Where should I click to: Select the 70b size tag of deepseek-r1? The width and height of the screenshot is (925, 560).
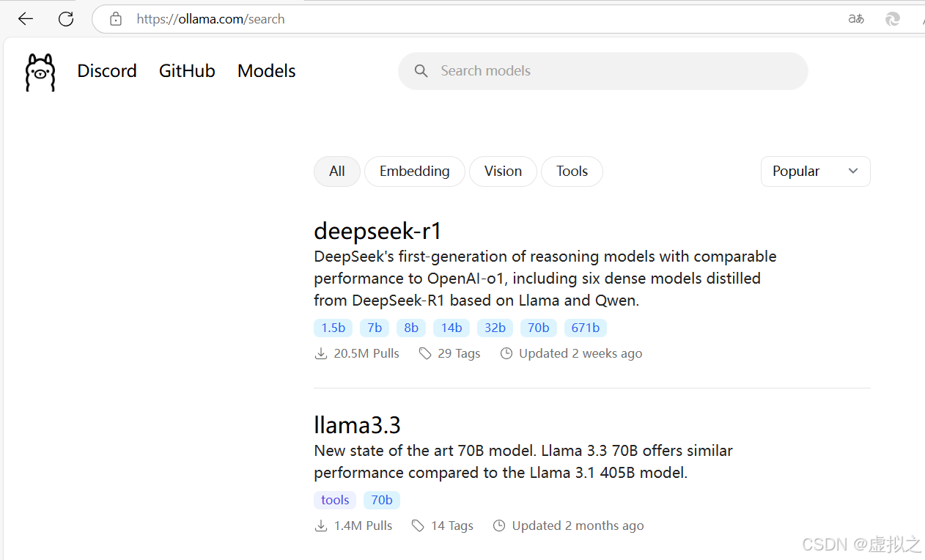tap(539, 328)
